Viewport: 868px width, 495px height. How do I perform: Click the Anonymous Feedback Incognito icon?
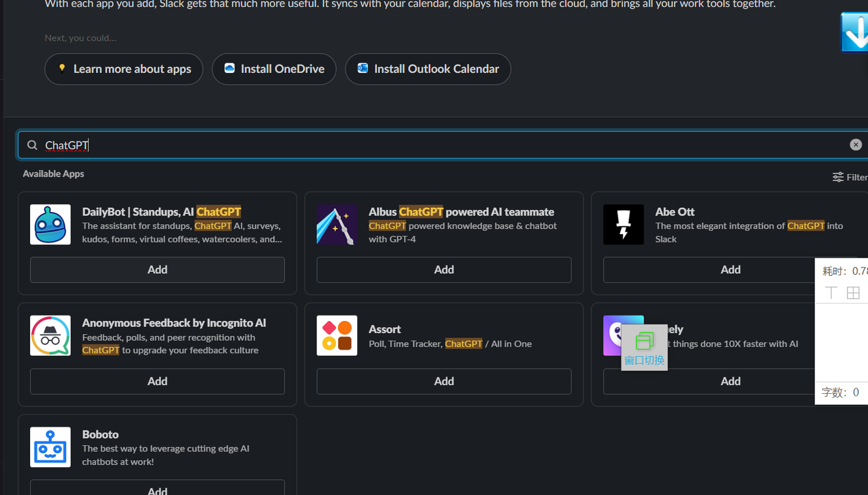pos(50,335)
